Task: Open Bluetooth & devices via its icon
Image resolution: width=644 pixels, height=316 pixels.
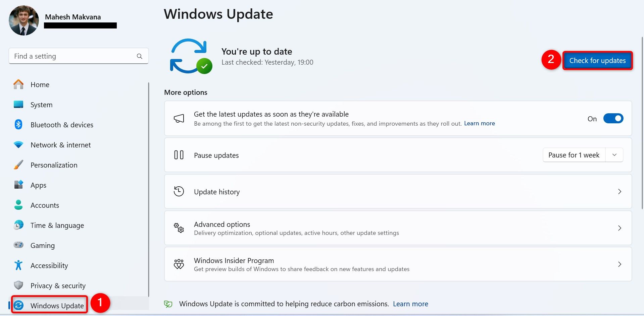Action: click(x=18, y=125)
